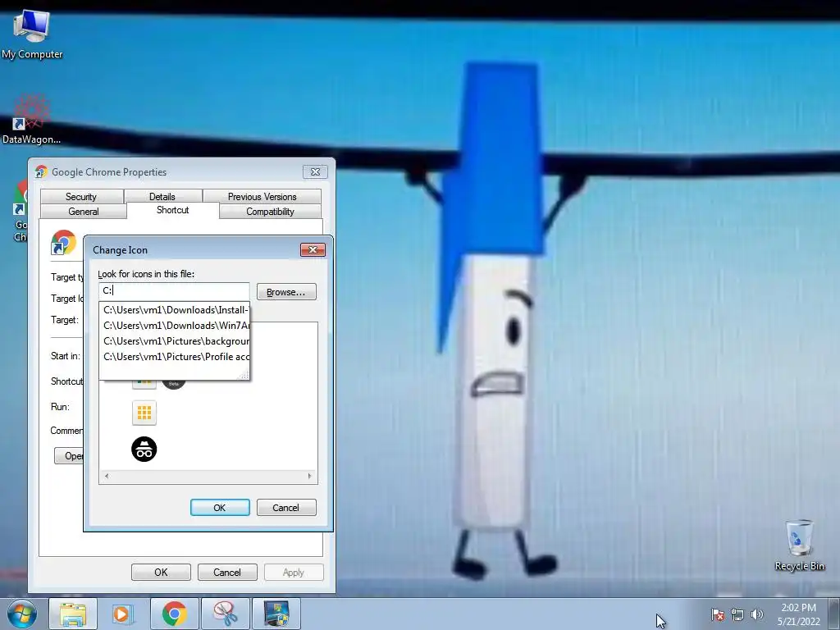Viewport: 840px width, 630px height.
Task: Confirm with OK in Change Icon dialog
Action: click(220, 507)
